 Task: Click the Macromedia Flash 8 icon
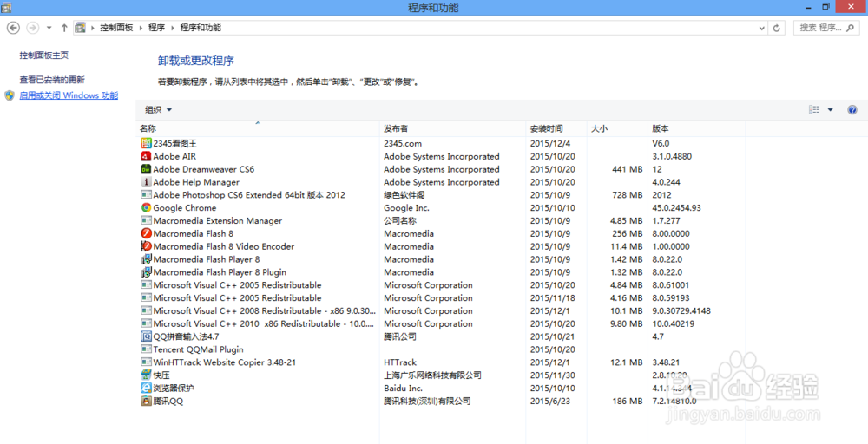click(146, 233)
